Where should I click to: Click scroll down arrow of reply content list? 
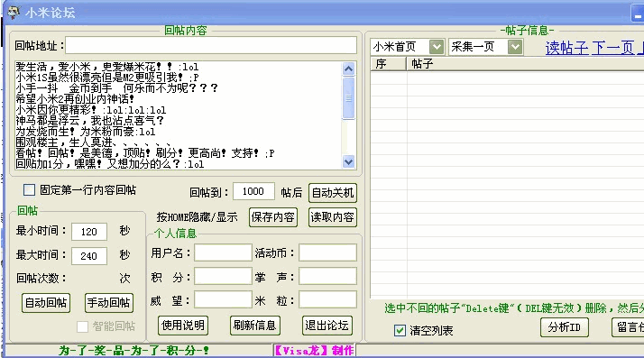coord(348,161)
